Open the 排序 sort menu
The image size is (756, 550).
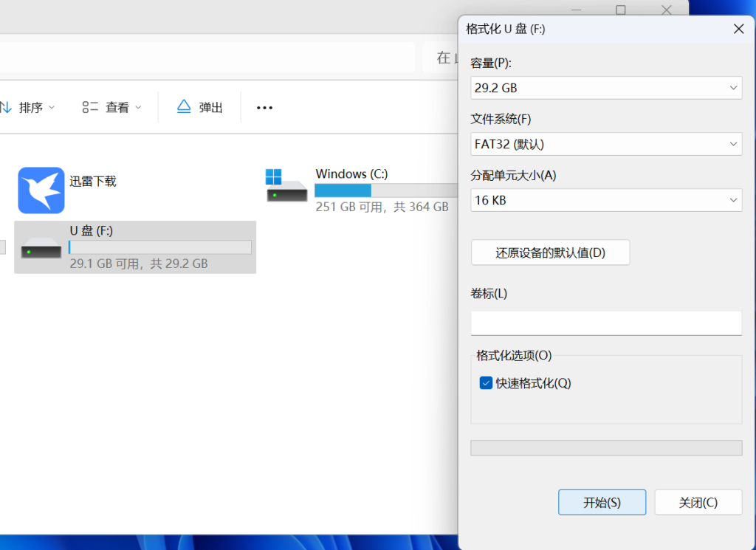pyautogui.click(x=28, y=108)
